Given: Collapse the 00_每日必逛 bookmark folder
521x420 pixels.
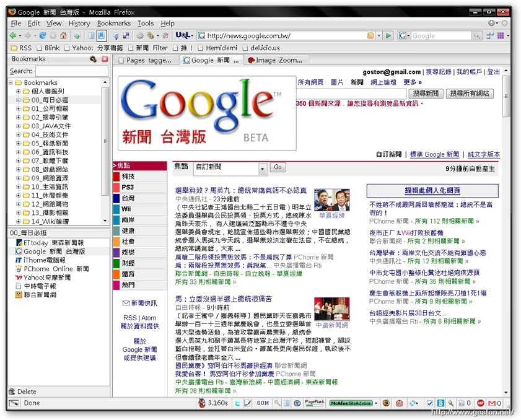Looking at the screenshot, I should [18, 100].
